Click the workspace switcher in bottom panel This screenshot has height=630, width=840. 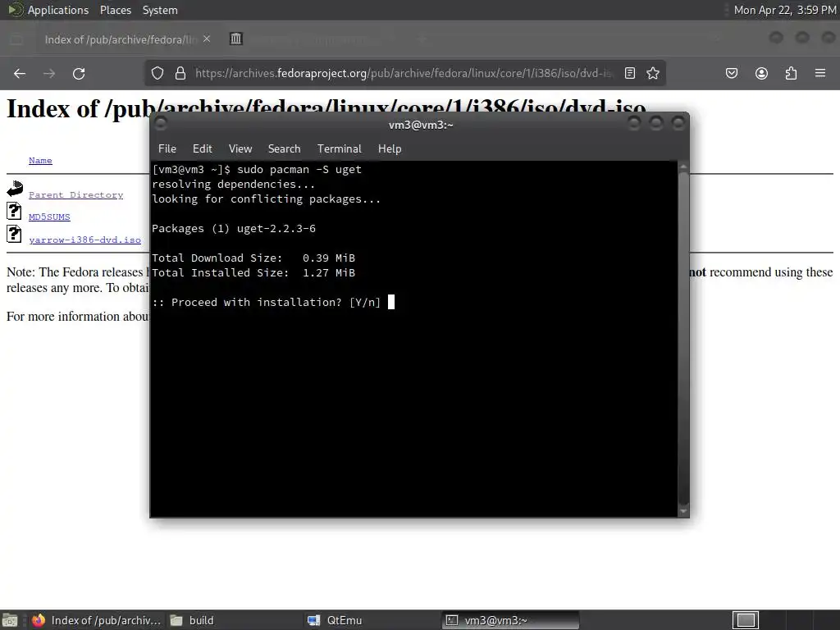[x=745, y=620]
